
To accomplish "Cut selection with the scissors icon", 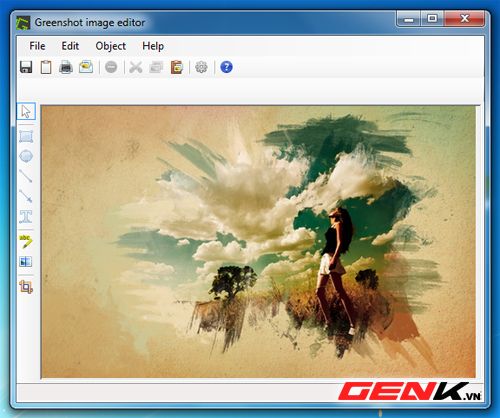I will tap(136, 67).
